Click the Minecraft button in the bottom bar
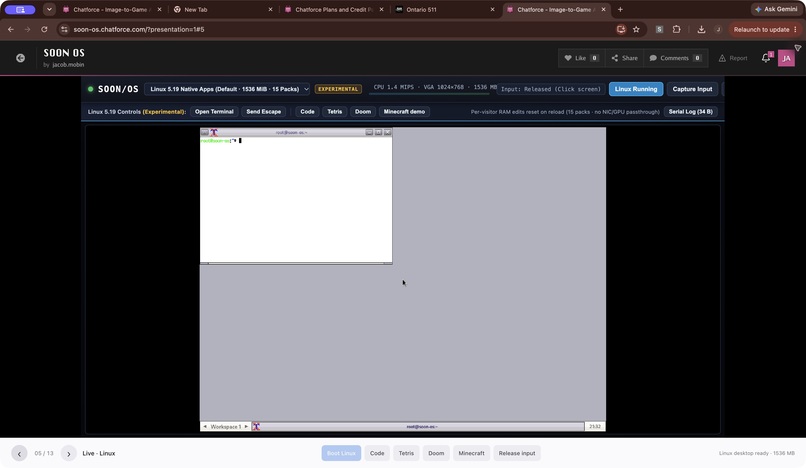 tap(471, 453)
